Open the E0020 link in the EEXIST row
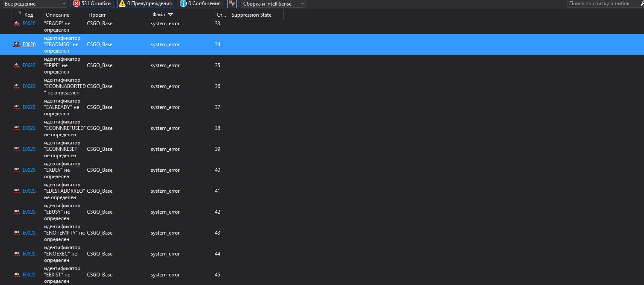The width and height of the screenshot is (644, 285). tap(29, 275)
